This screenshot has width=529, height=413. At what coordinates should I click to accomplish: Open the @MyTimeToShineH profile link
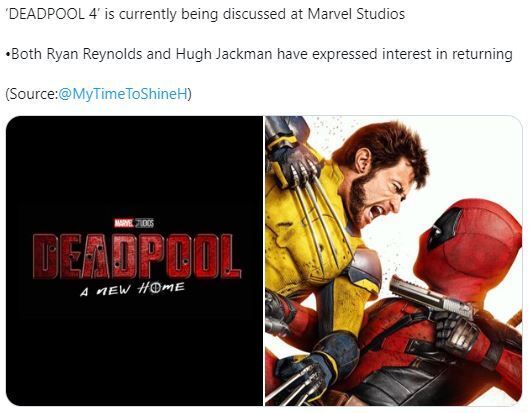coord(123,93)
